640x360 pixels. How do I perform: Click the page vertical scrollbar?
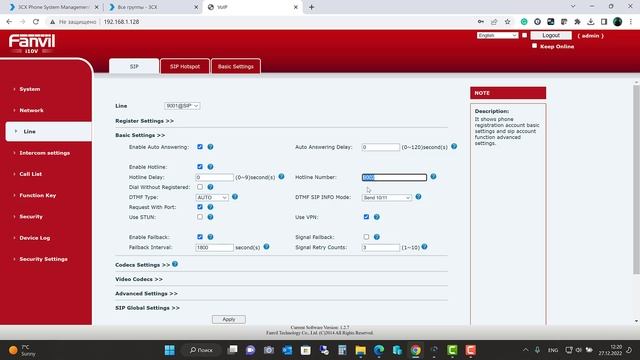click(636, 180)
